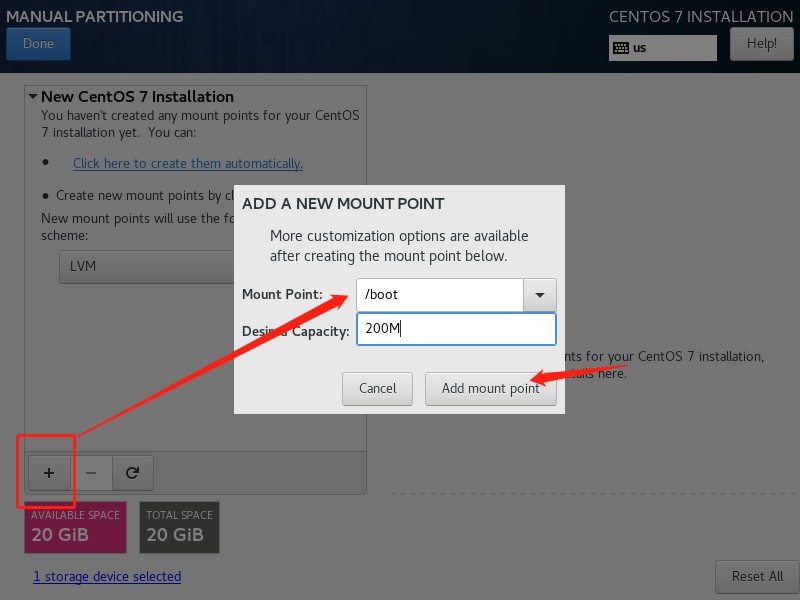Click the pink Available Space 20 GiB box
This screenshot has height=600, width=800.
(x=76, y=528)
